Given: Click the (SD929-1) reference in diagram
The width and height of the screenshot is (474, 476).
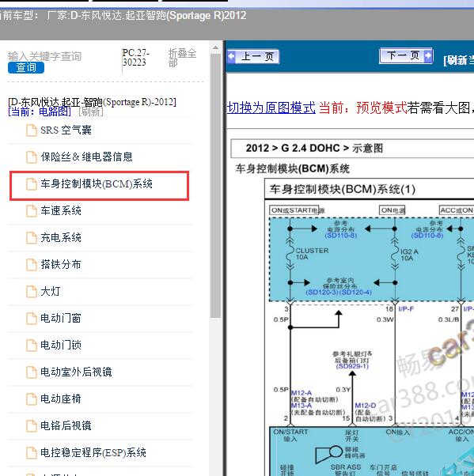Looking at the screenshot, I should [352, 366].
